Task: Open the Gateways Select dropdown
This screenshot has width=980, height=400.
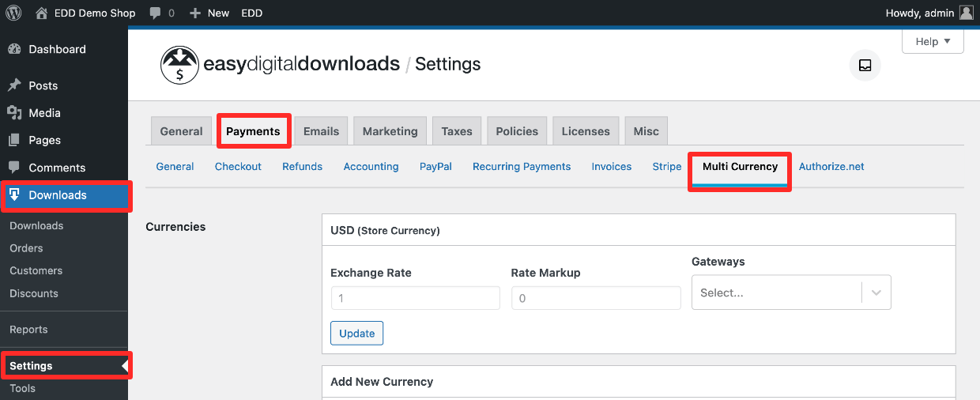Action: tap(791, 292)
